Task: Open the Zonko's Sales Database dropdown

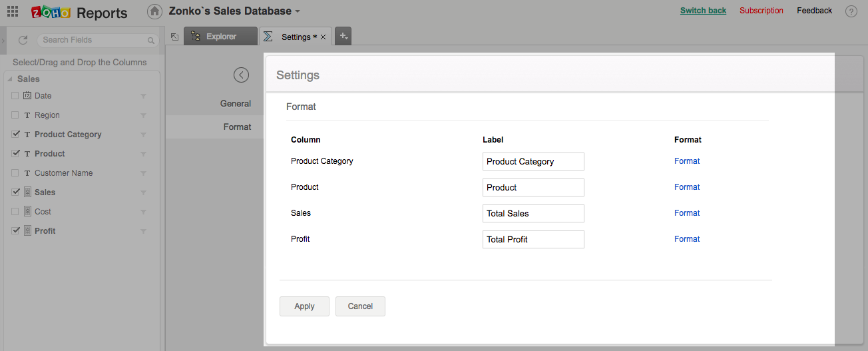Action: coord(298,11)
